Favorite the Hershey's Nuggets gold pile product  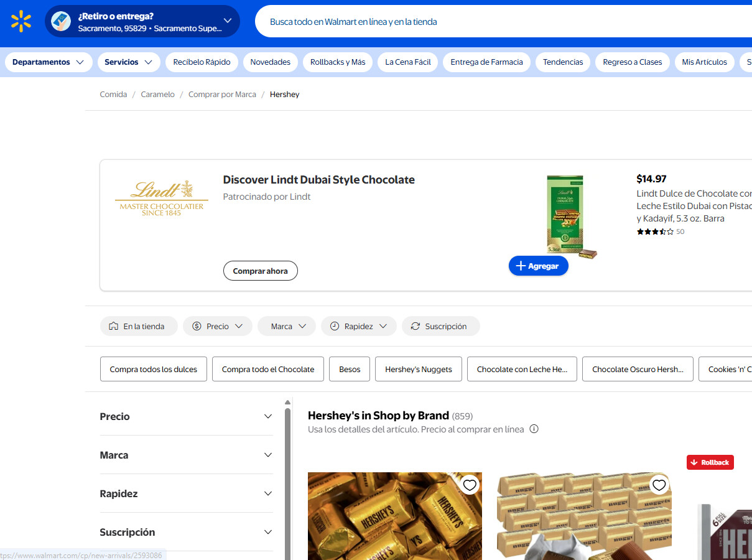(470, 485)
